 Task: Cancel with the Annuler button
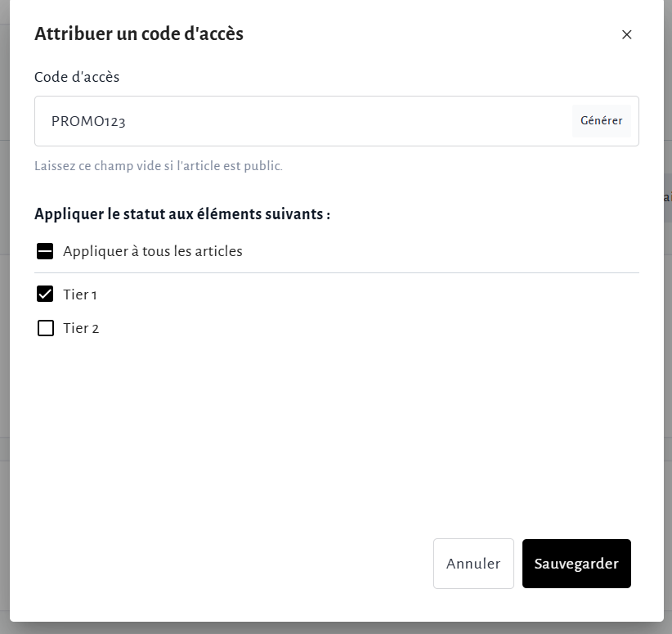[x=473, y=564]
